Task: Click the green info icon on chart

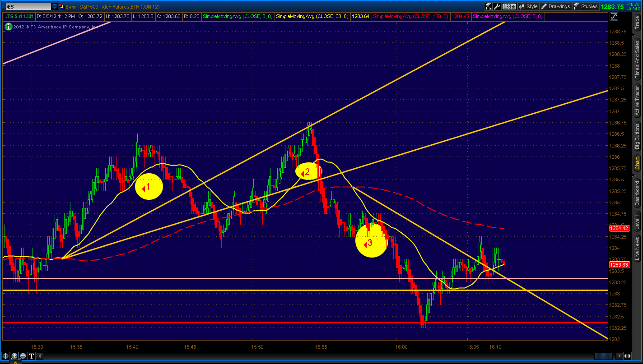Action: pos(8,27)
